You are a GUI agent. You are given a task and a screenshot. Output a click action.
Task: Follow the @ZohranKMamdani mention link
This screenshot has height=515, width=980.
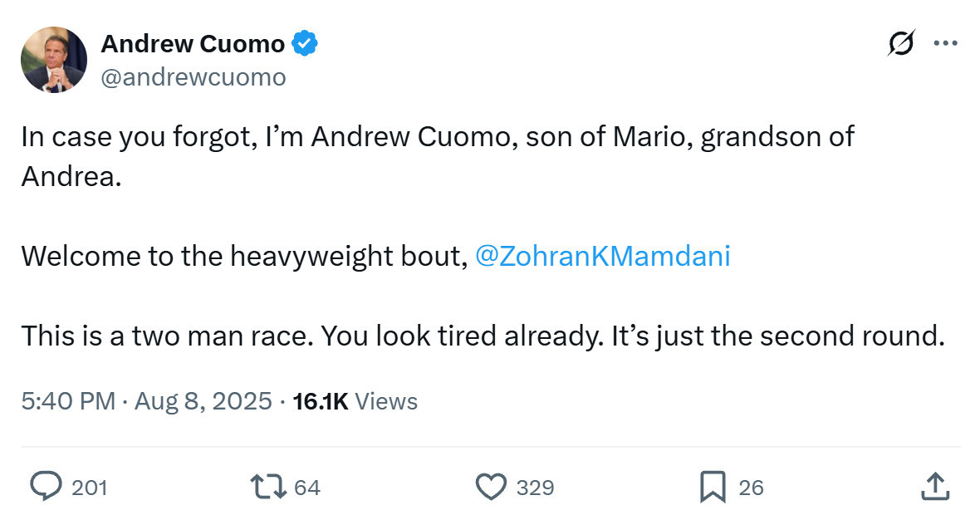602,255
